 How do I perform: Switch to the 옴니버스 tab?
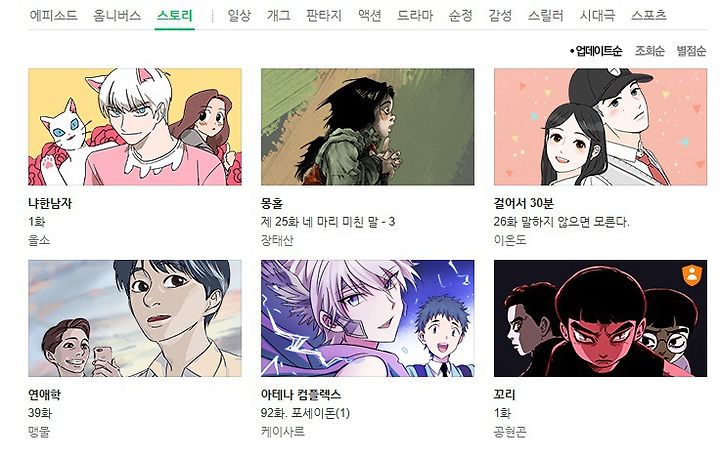click(x=117, y=16)
